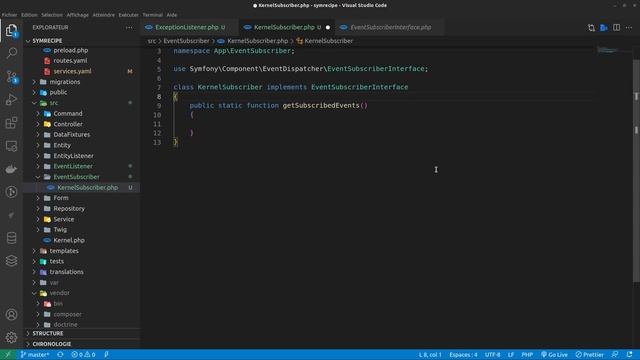Screen dimensions: 640x360
Task: Click EventSubscriber in the breadcrumb path
Action: pos(186,41)
